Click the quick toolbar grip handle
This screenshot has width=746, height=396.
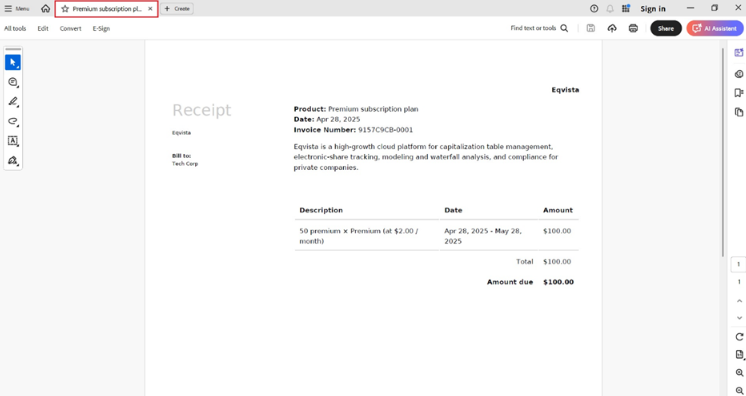[13, 49]
